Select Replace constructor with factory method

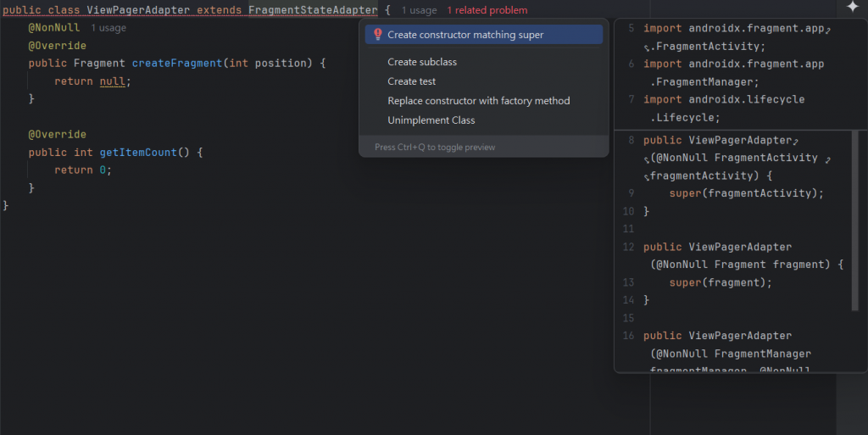coord(478,101)
